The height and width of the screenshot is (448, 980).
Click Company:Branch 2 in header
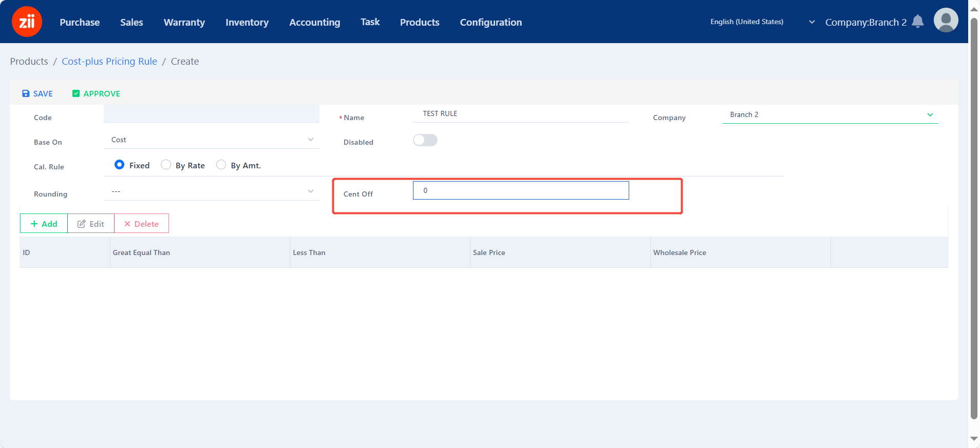tap(866, 22)
